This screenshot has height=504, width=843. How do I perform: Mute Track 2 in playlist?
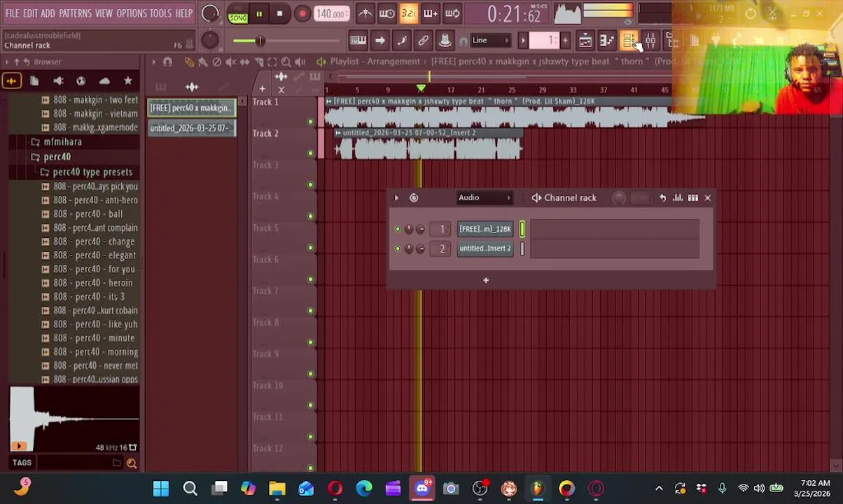click(x=310, y=153)
